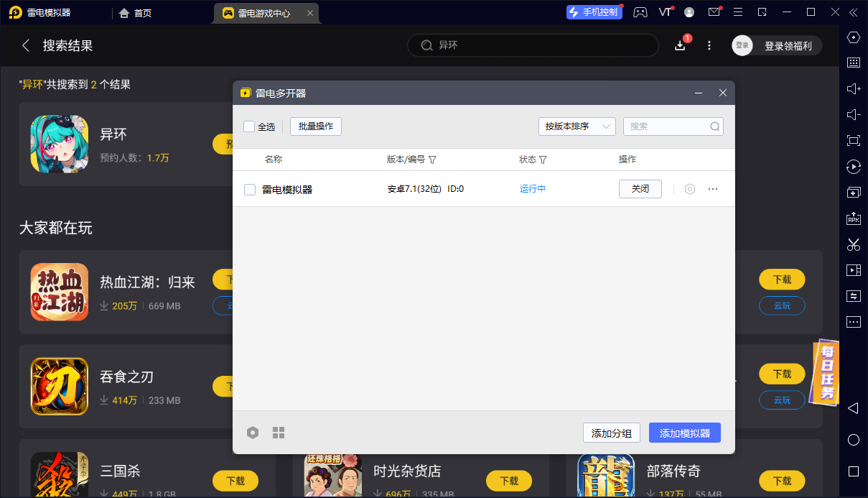The height and width of the screenshot is (498, 868).
Task: Click the operation recorder play icon in sidebar
Action: [854, 167]
